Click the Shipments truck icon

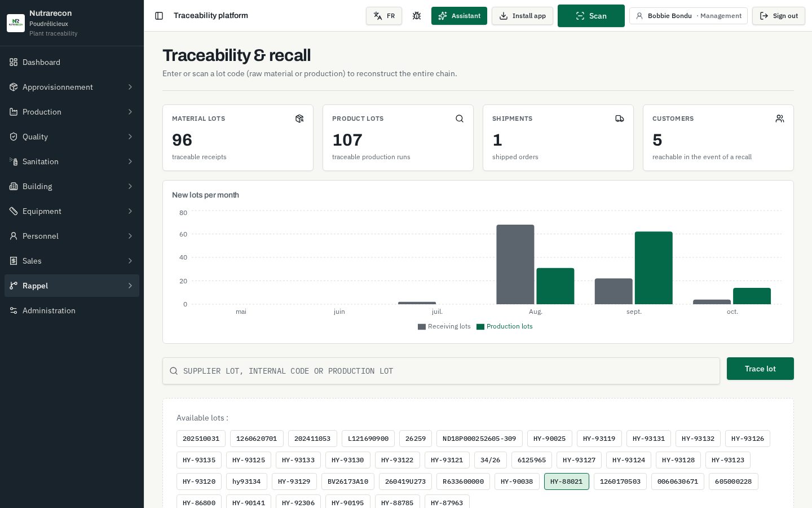point(620,119)
